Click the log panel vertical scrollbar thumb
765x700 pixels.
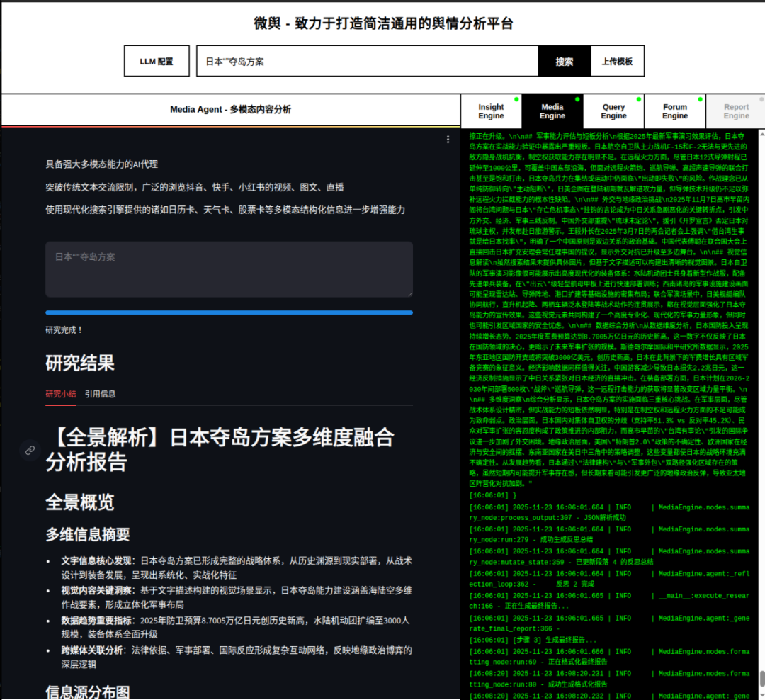pyautogui.click(x=761, y=679)
